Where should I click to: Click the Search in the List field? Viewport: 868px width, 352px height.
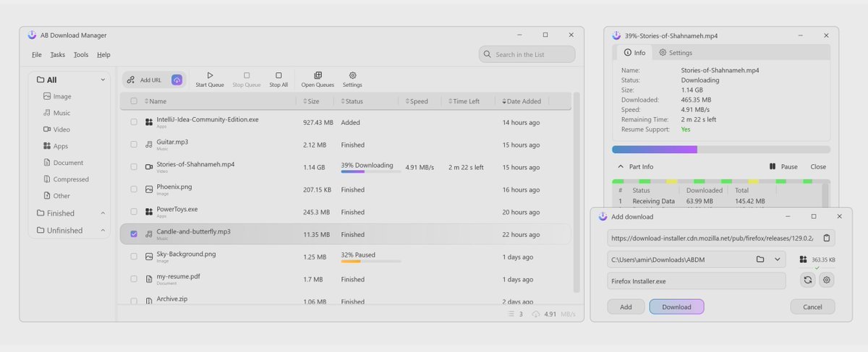click(x=527, y=55)
